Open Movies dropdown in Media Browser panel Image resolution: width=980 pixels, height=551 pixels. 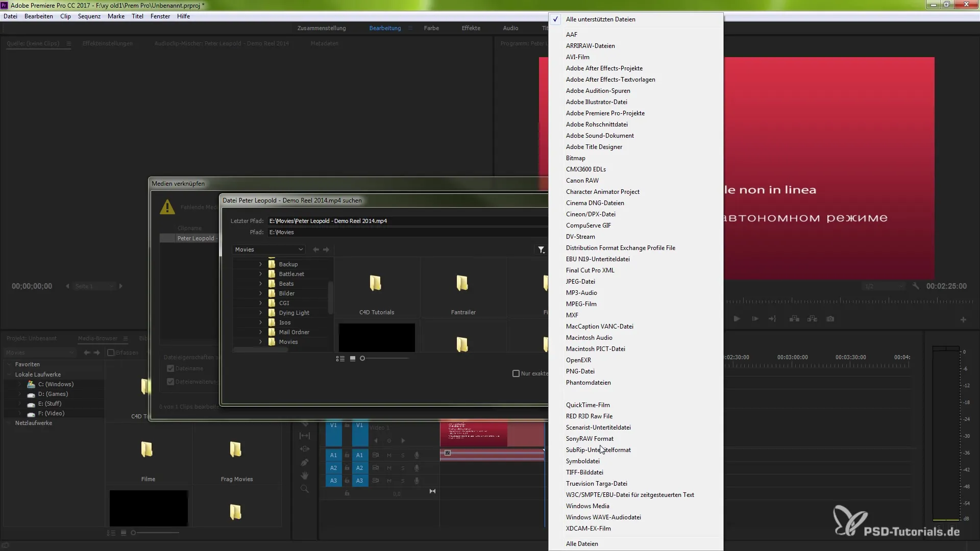[x=40, y=353]
